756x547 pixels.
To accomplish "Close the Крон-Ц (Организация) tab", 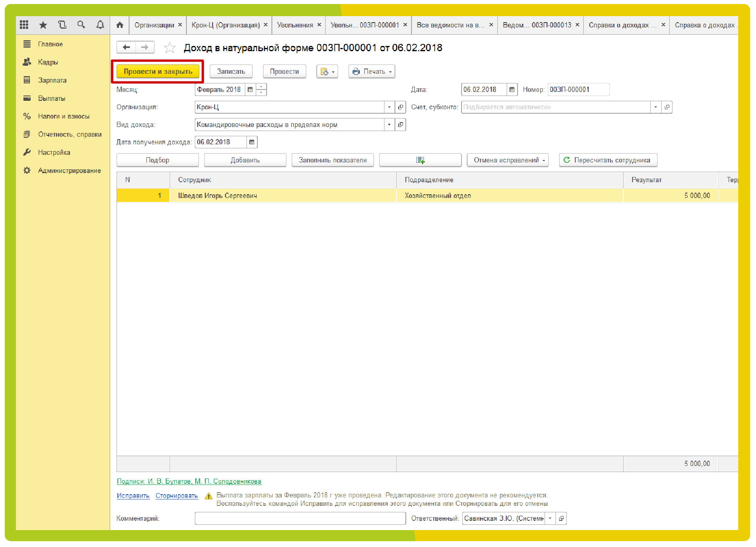I will pyautogui.click(x=265, y=25).
